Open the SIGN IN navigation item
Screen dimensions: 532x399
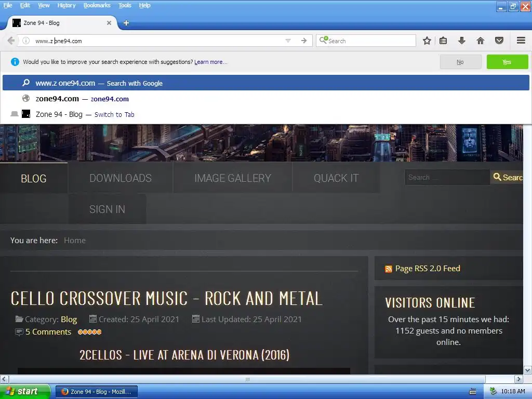pos(107,209)
